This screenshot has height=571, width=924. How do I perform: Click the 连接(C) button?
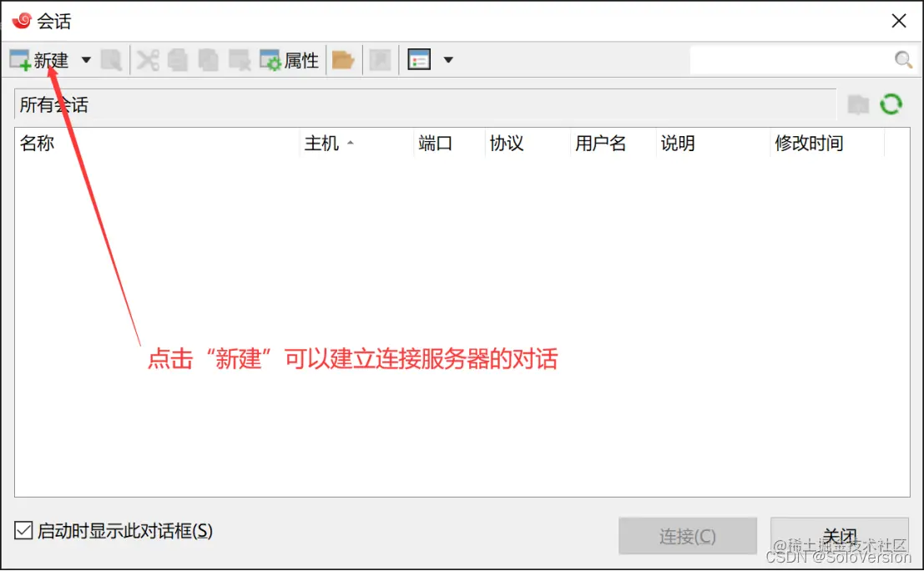pyautogui.click(x=687, y=536)
